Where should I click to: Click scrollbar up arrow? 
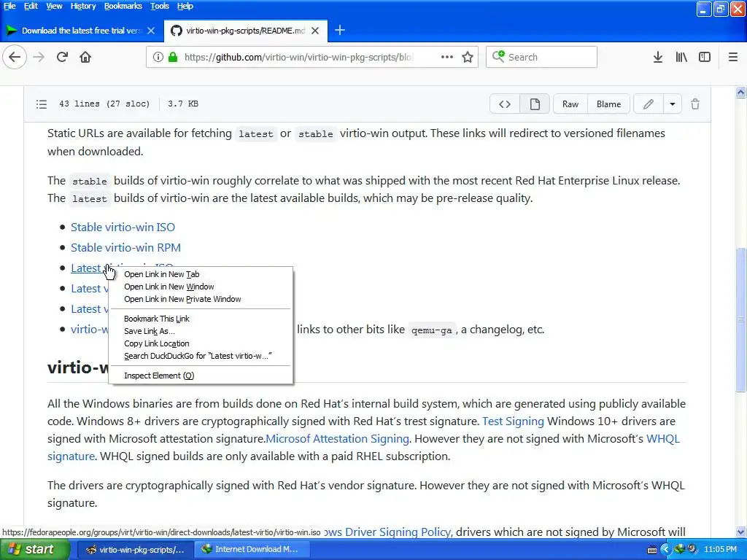pos(741,93)
